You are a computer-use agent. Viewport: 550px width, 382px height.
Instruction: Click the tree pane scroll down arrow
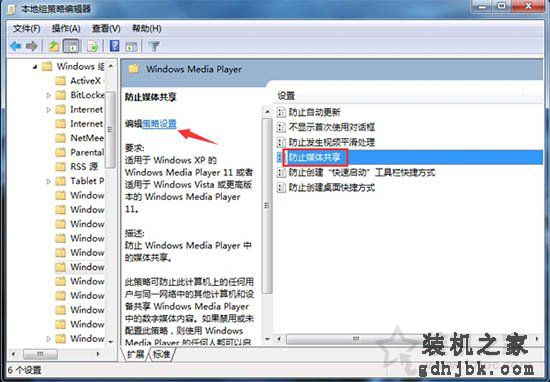[110, 342]
